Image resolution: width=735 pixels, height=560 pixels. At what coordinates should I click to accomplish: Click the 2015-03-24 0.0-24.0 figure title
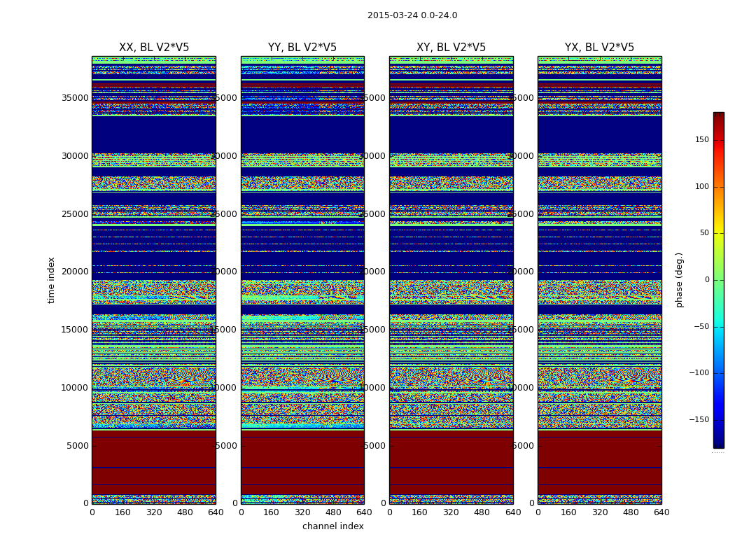pos(412,15)
